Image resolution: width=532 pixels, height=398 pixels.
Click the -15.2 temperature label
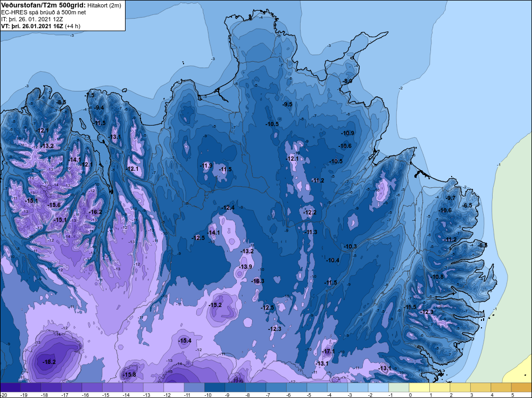pyautogui.click(x=215, y=305)
